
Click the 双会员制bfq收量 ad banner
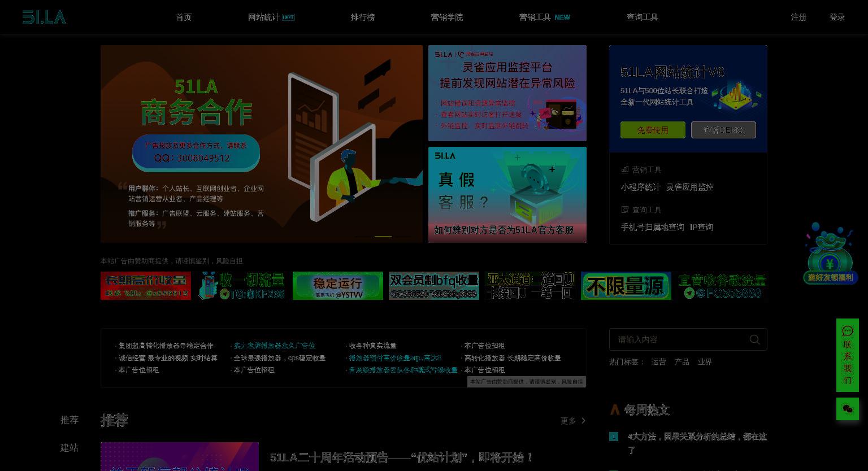click(434, 286)
